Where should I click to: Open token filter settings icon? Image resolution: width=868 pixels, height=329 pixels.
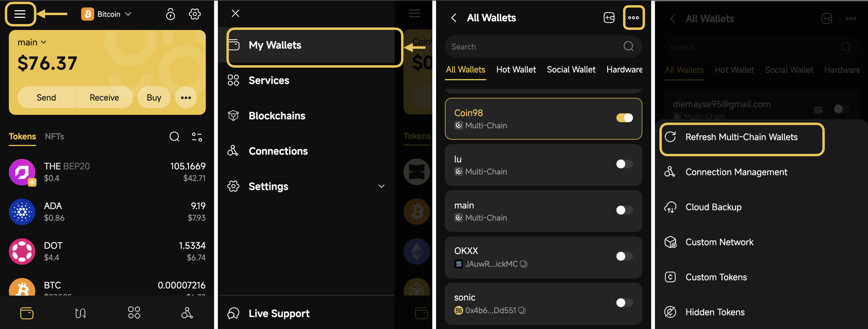coord(197,137)
